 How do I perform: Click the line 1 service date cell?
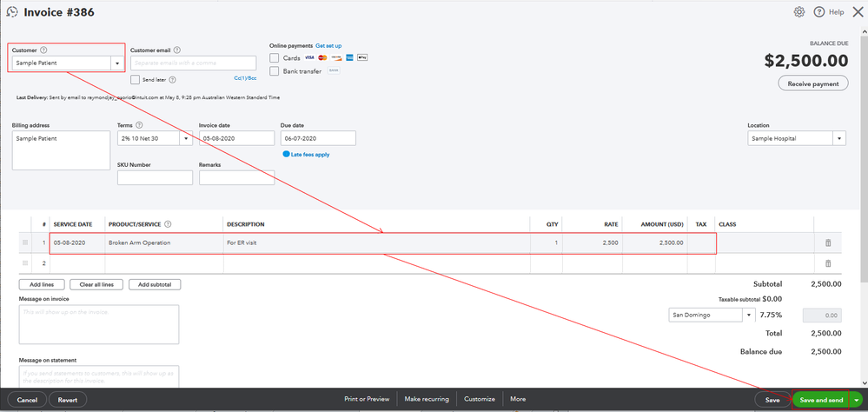coord(77,243)
